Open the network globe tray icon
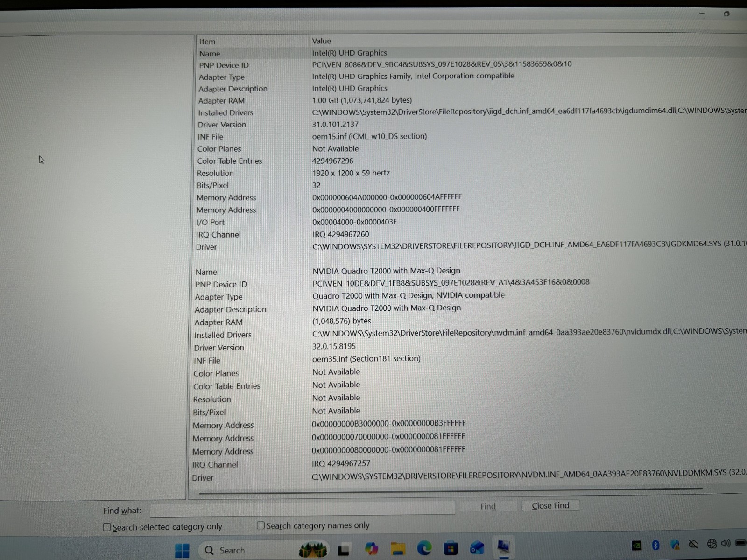The height and width of the screenshot is (560, 747). [x=712, y=544]
